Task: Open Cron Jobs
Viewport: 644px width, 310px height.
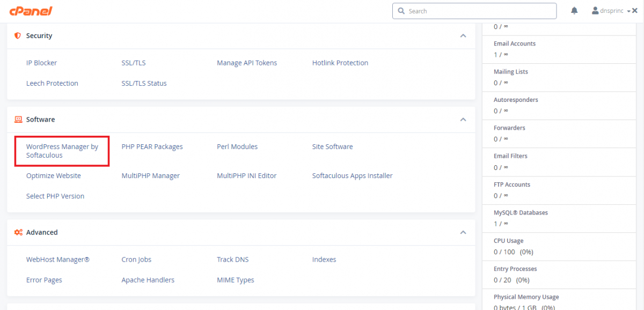Action: pos(136,260)
